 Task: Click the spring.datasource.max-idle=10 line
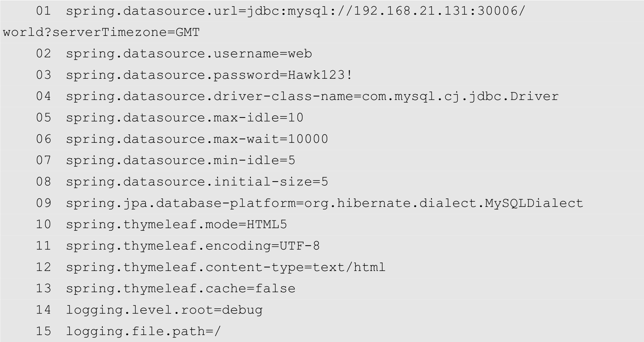184,118
